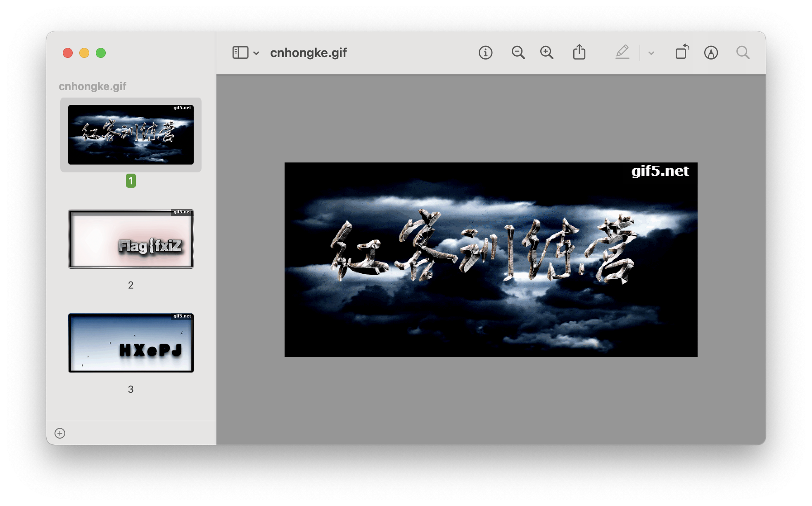Viewport: 812px width, 506px height.
Task: Open the search field magnifier
Action: click(743, 53)
